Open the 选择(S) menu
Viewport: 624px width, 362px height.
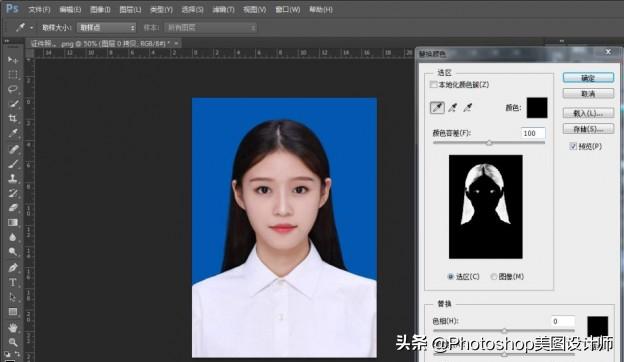tap(192, 10)
